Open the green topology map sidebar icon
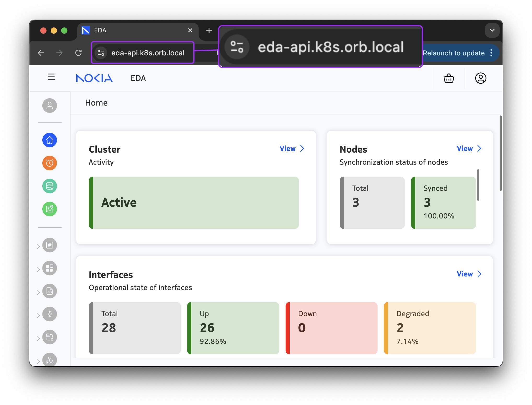The image size is (532, 405). pos(49,209)
